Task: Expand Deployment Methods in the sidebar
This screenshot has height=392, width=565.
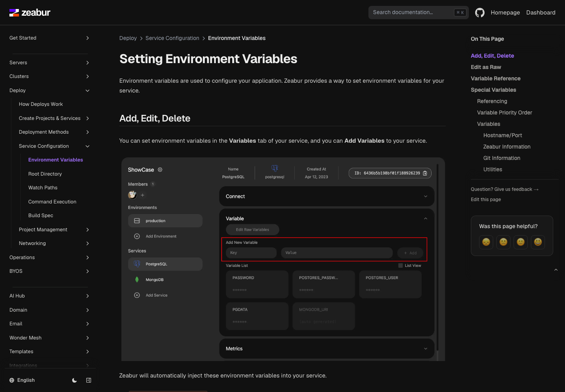Action: pyautogui.click(x=54, y=132)
